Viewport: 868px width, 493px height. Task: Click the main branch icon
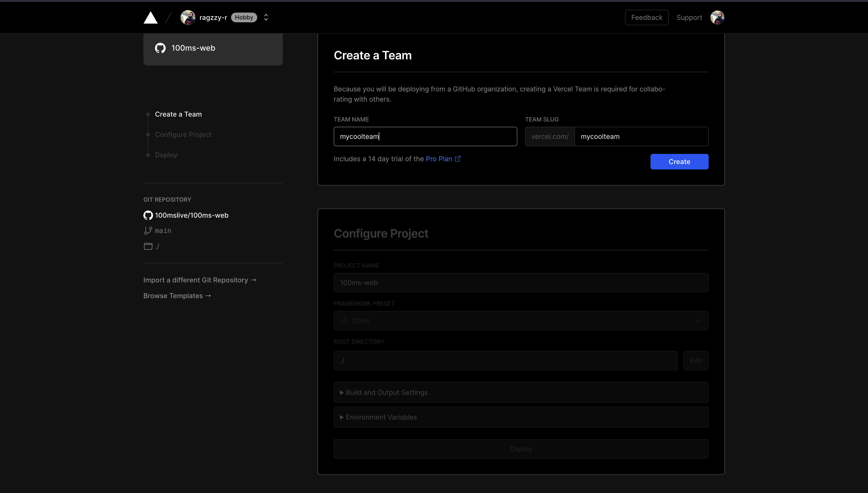pos(148,231)
